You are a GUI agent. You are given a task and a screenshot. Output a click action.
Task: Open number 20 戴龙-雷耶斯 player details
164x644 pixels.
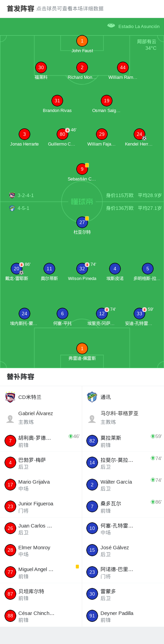(x=16, y=269)
